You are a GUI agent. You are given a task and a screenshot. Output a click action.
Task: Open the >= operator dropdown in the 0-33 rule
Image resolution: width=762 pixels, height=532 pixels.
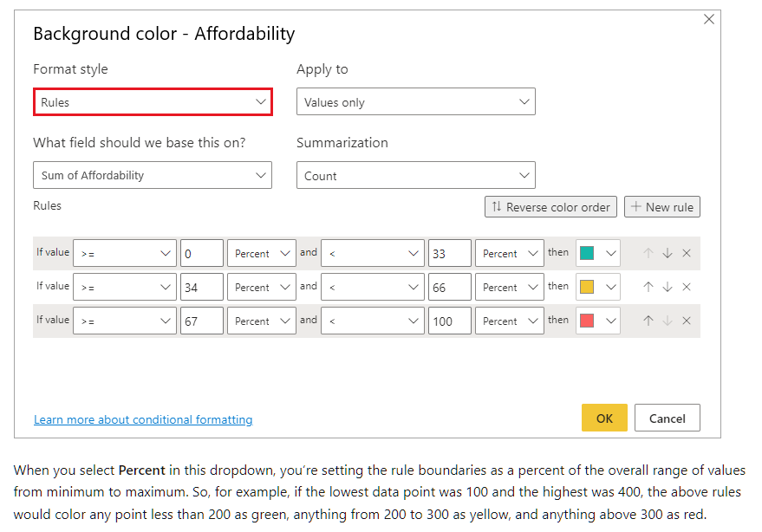coord(125,253)
